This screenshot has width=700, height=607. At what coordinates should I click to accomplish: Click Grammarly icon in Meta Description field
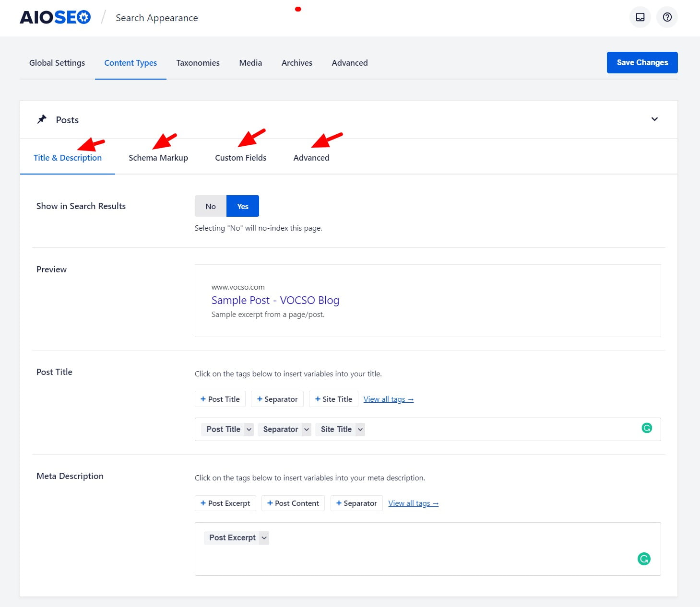coord(644,559)
